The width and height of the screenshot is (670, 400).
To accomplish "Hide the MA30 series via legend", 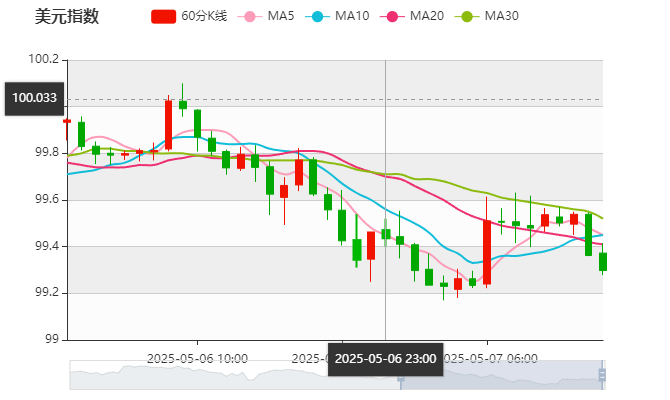I will pyautogui.click(x=501, y=16).
